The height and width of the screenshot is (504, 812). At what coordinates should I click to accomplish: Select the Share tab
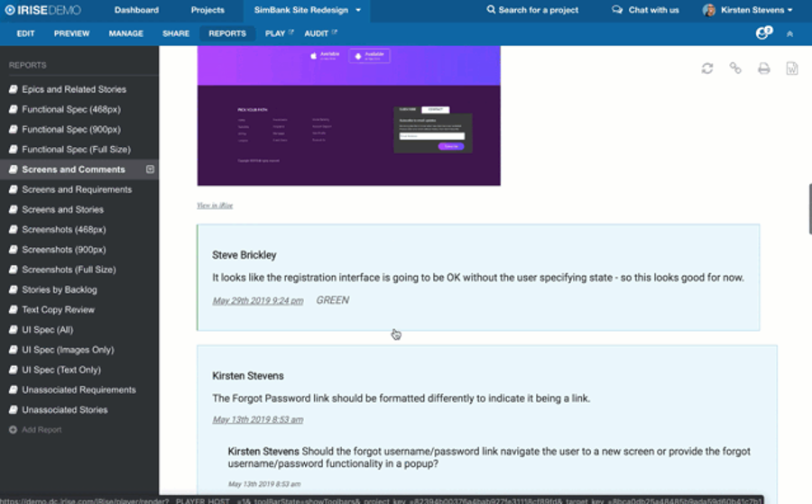[176, 33]
